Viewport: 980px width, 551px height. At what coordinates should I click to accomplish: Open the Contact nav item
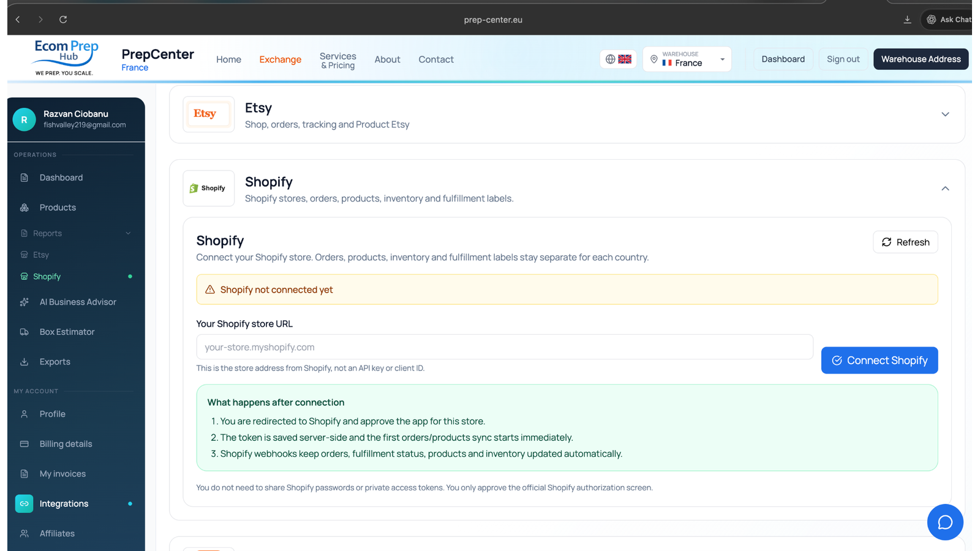point(436,59)
